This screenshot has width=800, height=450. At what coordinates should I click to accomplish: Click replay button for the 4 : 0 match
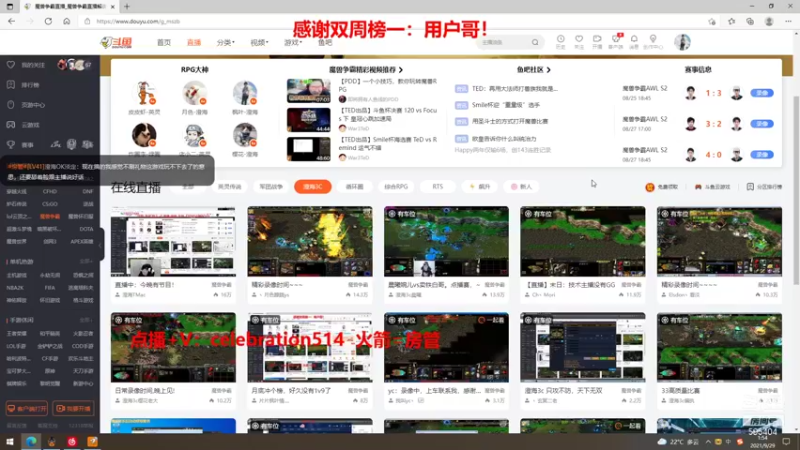tap(762, 154)
